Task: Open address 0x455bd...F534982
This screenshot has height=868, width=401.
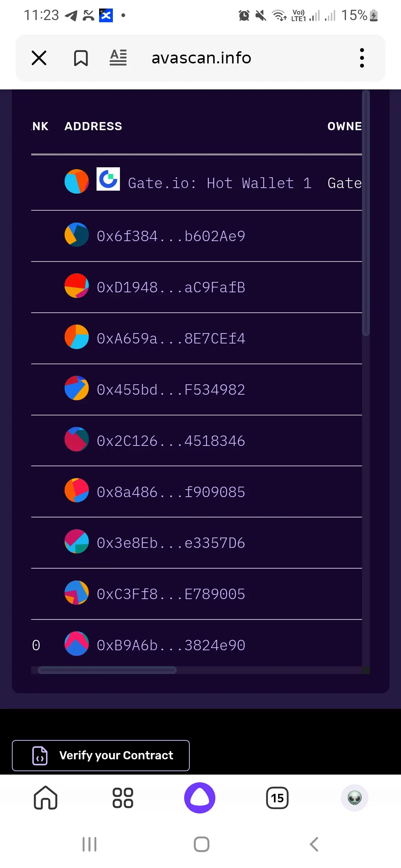Action: pyautogui.click(x=171, y=390)
